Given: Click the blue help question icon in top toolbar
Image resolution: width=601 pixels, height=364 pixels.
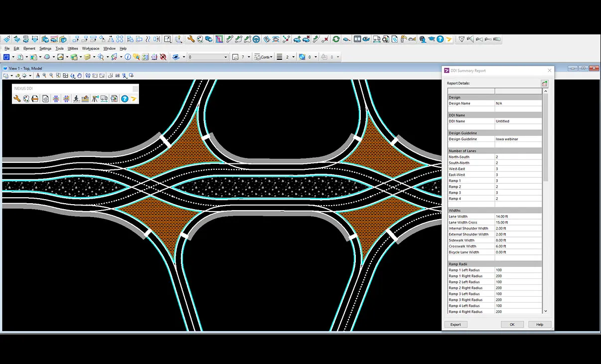Looking at the screenshot, I should (440, 39).
